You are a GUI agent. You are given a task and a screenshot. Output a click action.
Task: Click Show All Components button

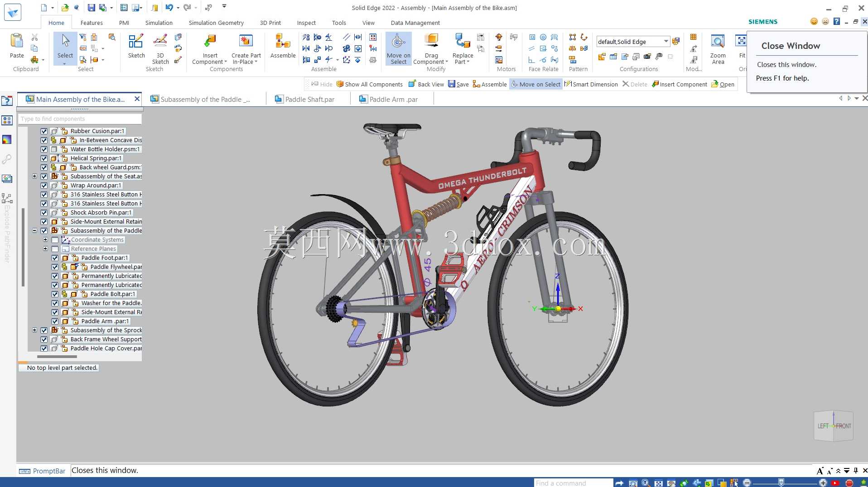click(x=369, y=84)
